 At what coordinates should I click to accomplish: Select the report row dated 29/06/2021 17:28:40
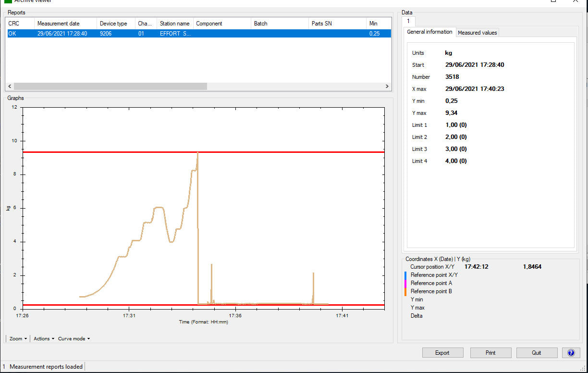62,34
